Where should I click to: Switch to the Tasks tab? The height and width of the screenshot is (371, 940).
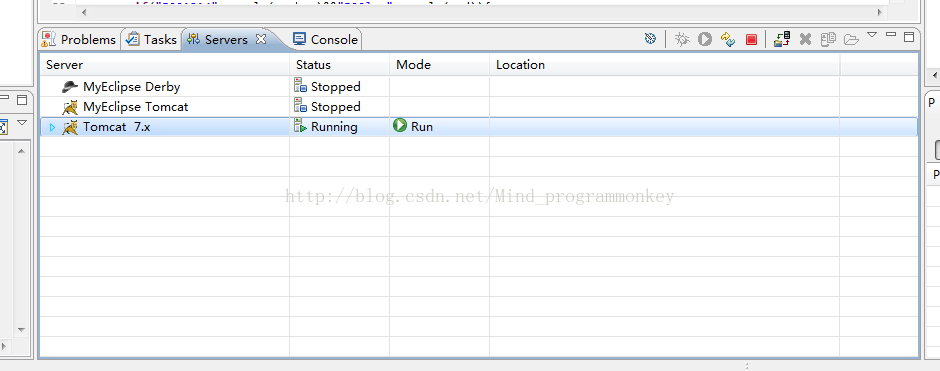pos(152,40)
